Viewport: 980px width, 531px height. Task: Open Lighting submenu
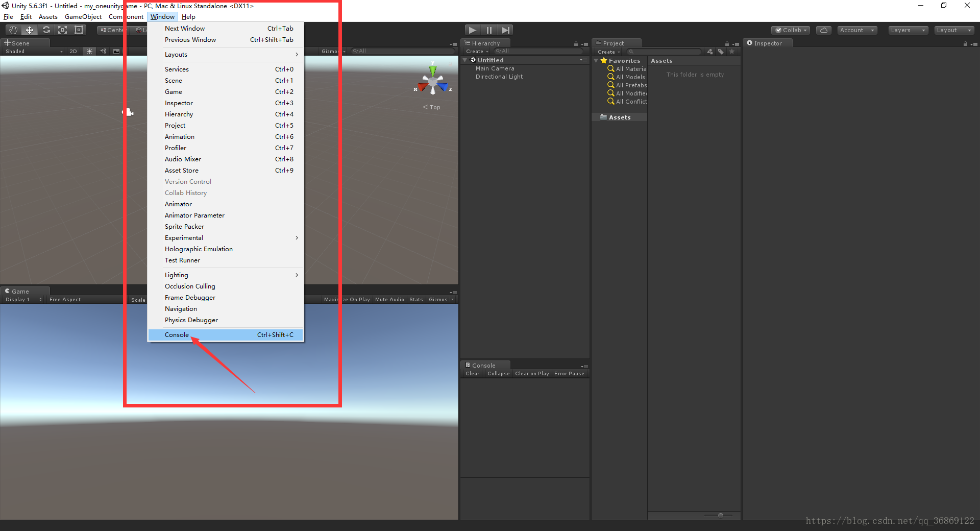226,275
